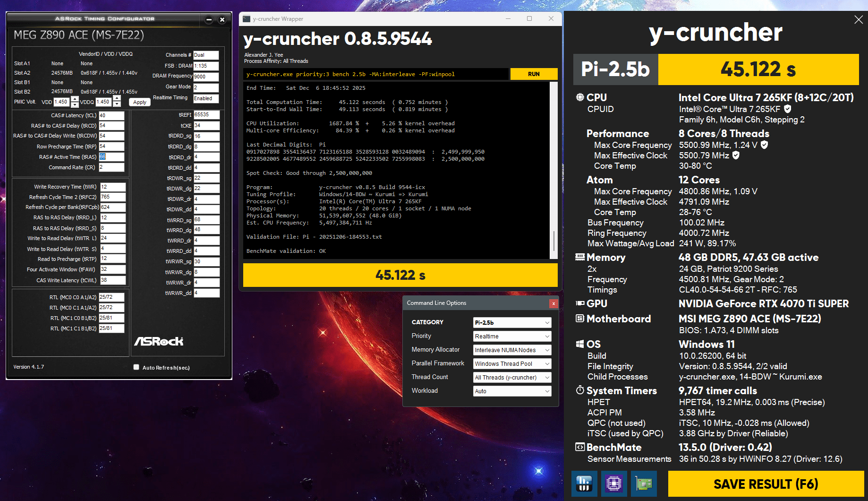
Task: Click the Gear Mode field
Action: click(x=206, y=87)
